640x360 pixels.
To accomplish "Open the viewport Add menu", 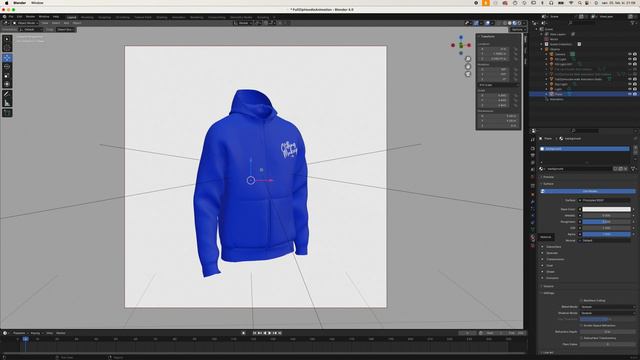I will coord(66,23).
